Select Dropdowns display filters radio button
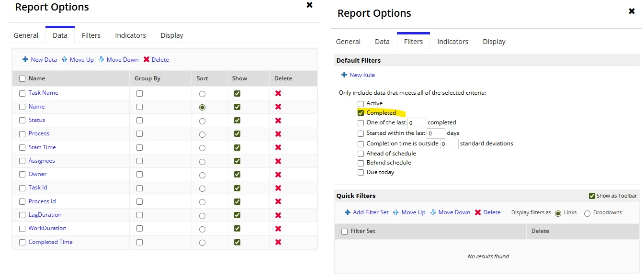644x276 pixels. pos(587,213)
